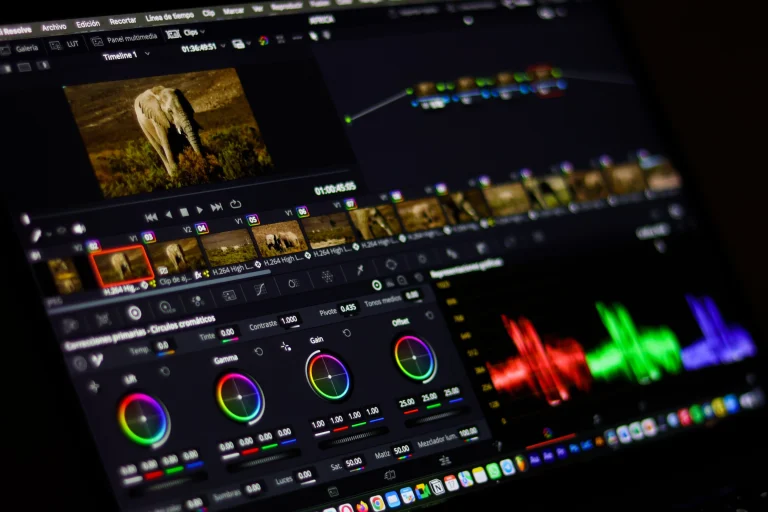The width and height of the screenshot is (768, 512).
Task: Click the Gain color wheel
Action: 328,377
